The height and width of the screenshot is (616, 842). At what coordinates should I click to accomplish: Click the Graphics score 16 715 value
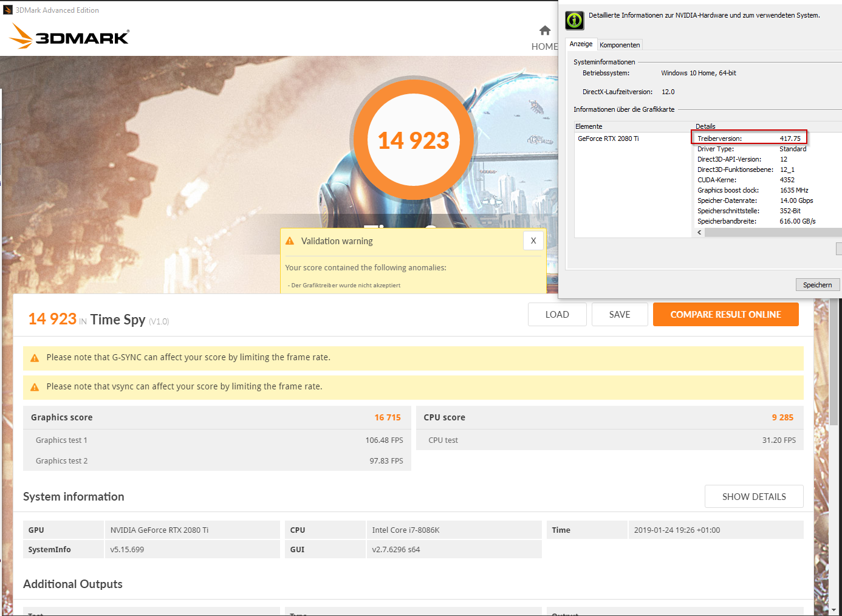click(x=388, y=417)
